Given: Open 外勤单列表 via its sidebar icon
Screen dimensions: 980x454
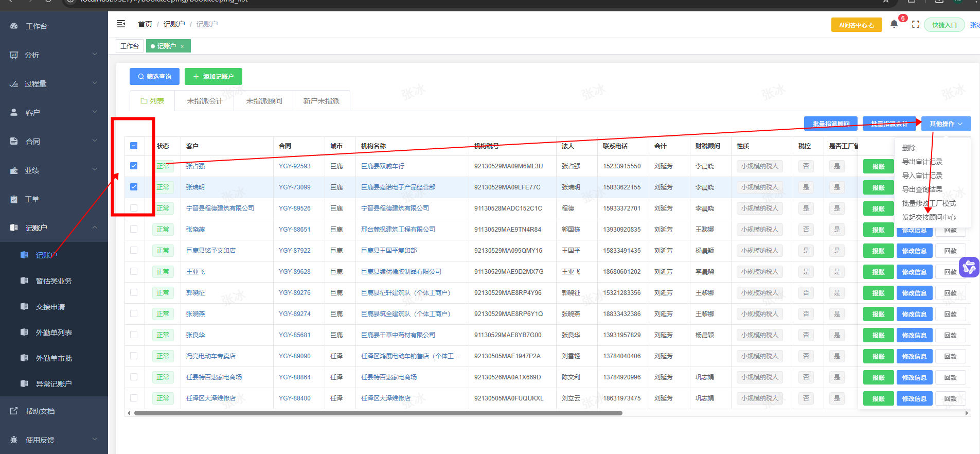Looking at the screenshot, I should (24, 332).
